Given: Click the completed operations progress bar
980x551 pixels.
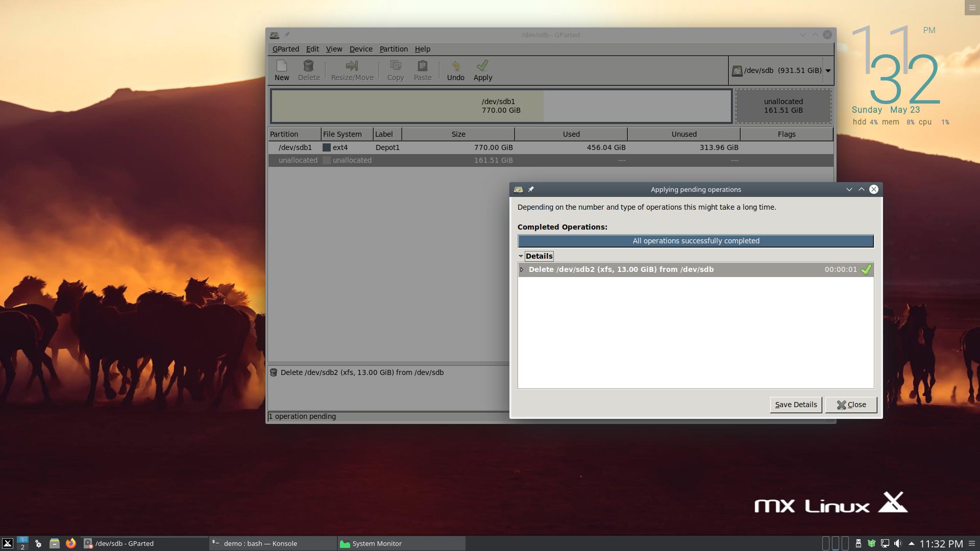Looking at the screenshot, I should point(696,241).
